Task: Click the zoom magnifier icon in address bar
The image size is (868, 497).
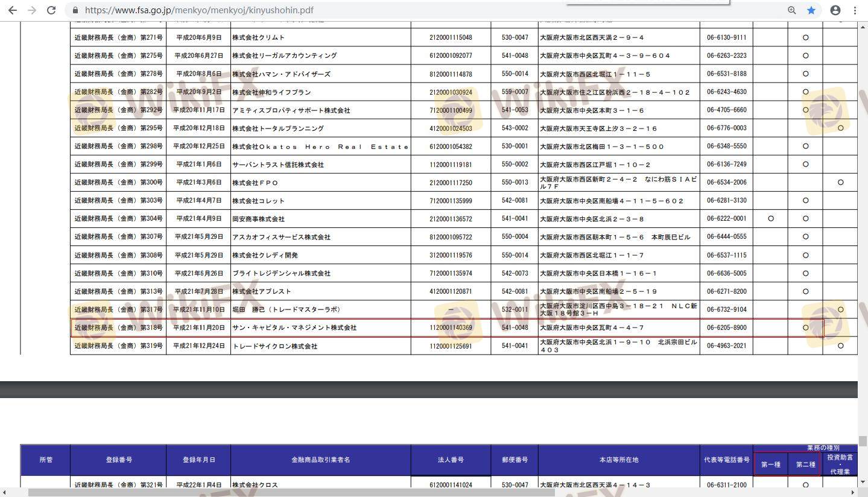Action: (791, 10)
